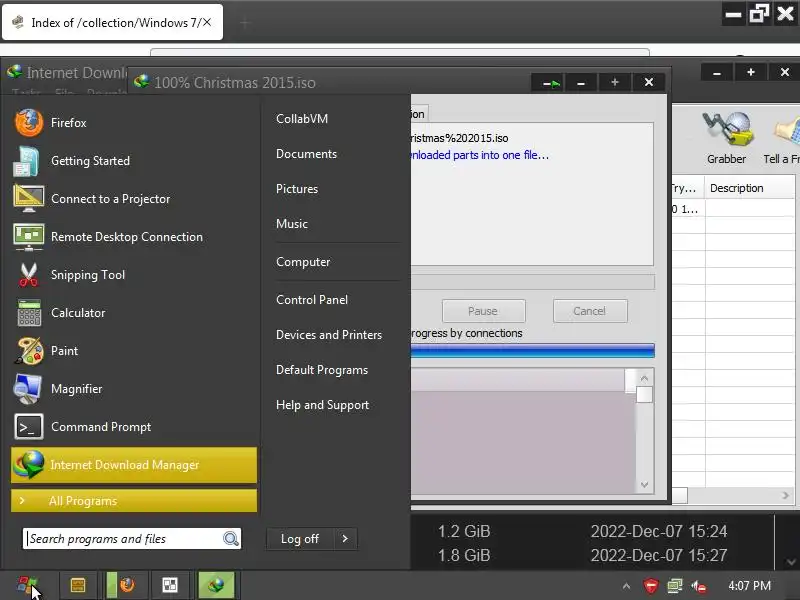Click the network tray icon
This screenshot has height=600, width=800.
[x=675, y=586]
